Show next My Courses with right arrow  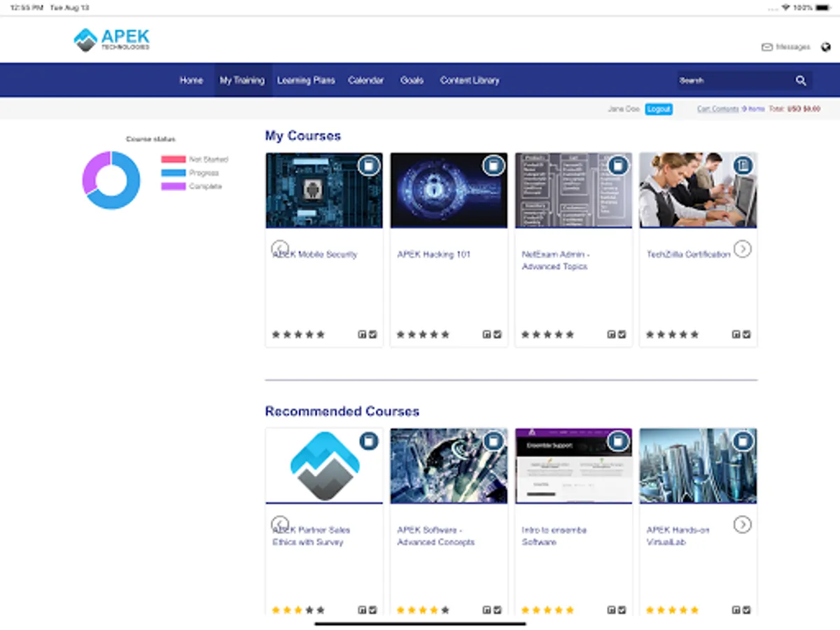(x=743, y=248)
